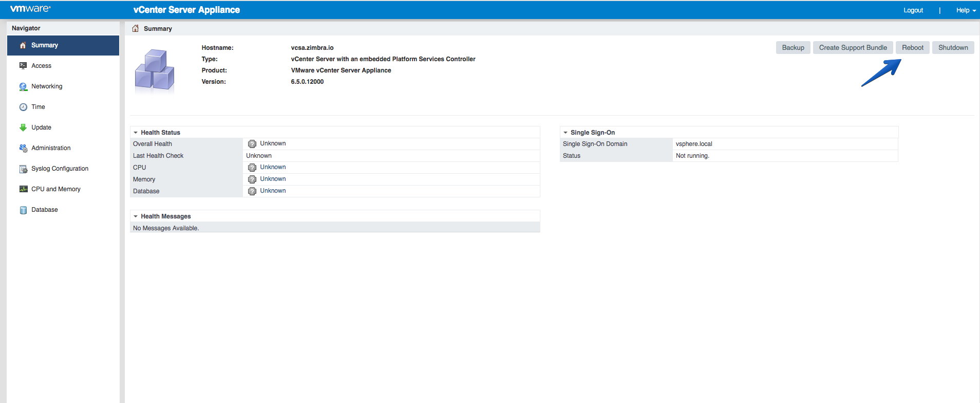Click the Database cylinder icon
This screenshot has width=980, height=403.
coord(23,210)
